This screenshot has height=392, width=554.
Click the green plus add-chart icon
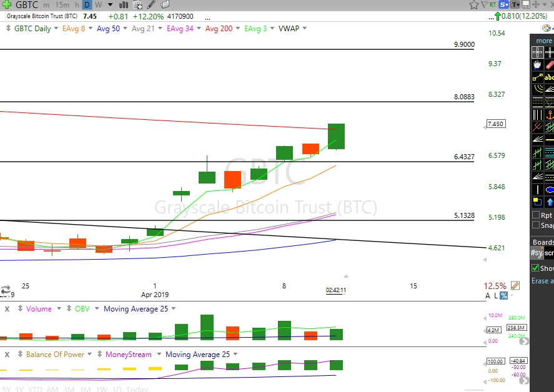(x=7, y=4)
